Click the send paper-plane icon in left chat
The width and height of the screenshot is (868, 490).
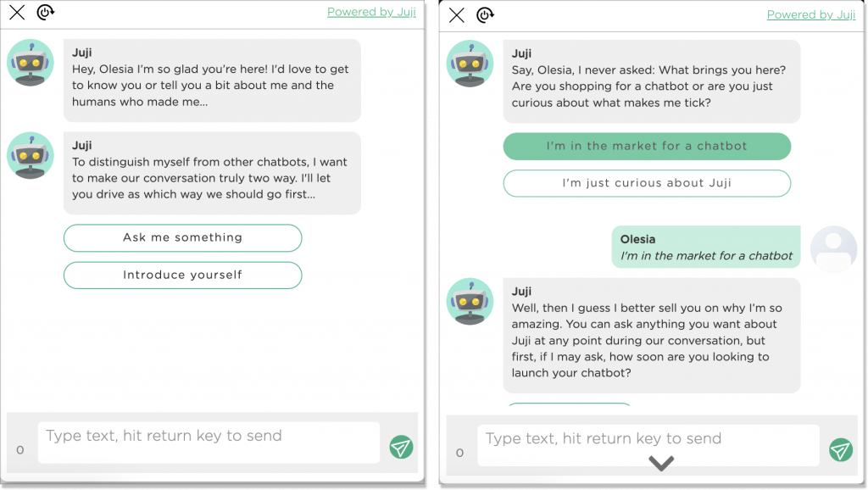point(401,447)
